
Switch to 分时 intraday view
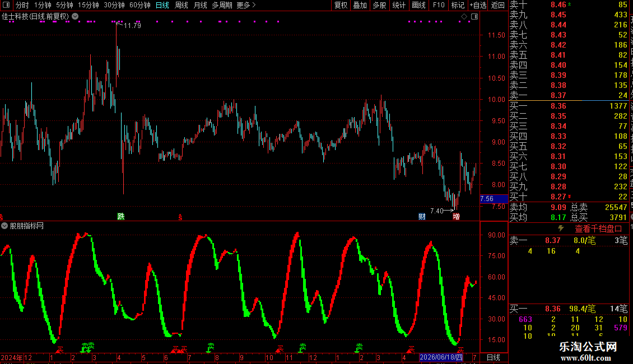coord(22,5)
